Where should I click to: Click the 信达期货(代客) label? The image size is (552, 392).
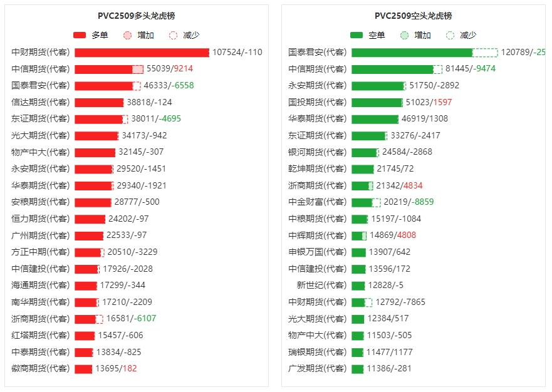(41, 102)
